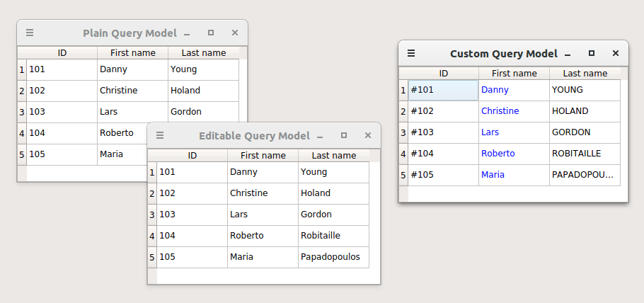Select the #101 cell in Custom Query Model
The width and height of the screenshot is (644, 303).
pos(443,90)
